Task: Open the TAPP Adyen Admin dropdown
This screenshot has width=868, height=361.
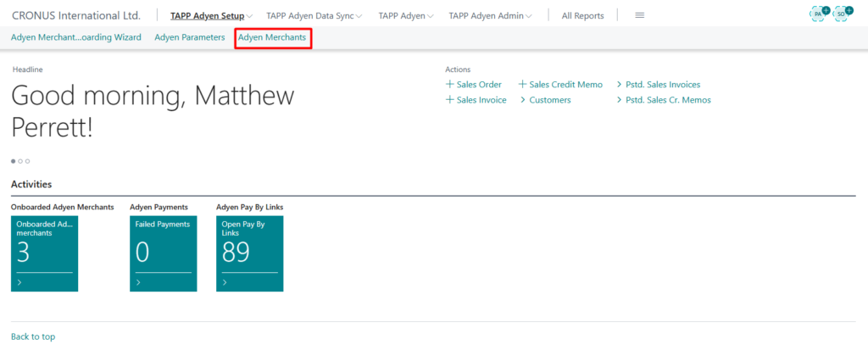Action: (x=491, y=15)
